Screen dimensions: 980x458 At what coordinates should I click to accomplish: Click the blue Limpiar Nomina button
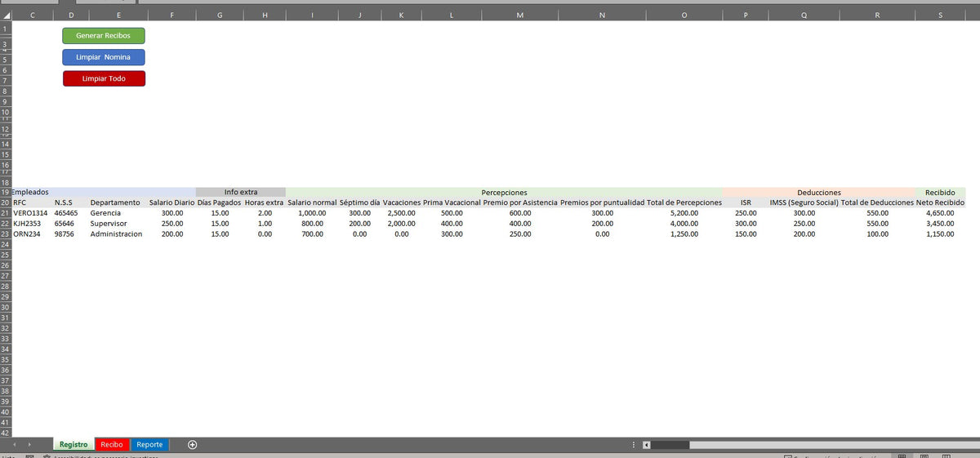104,57
